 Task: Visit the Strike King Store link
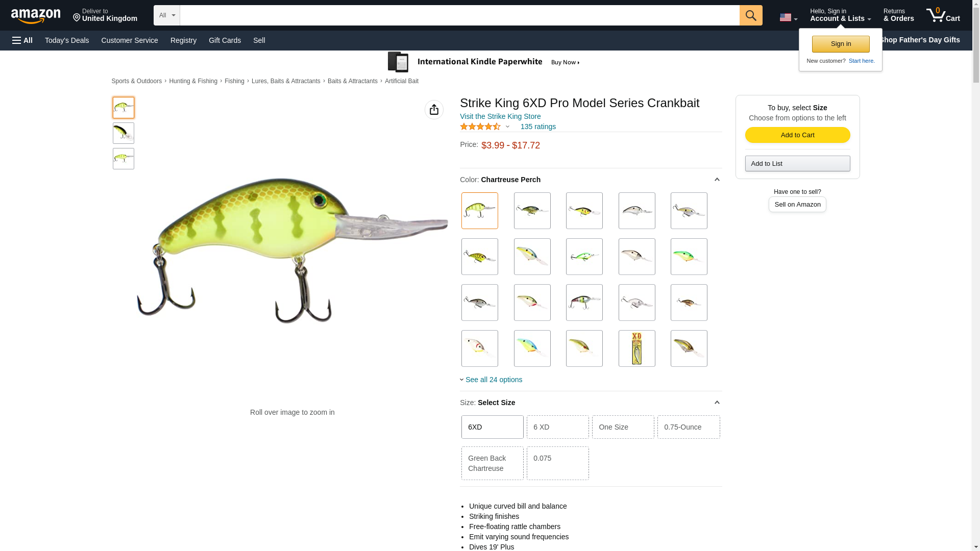click(x=500, y=116)
